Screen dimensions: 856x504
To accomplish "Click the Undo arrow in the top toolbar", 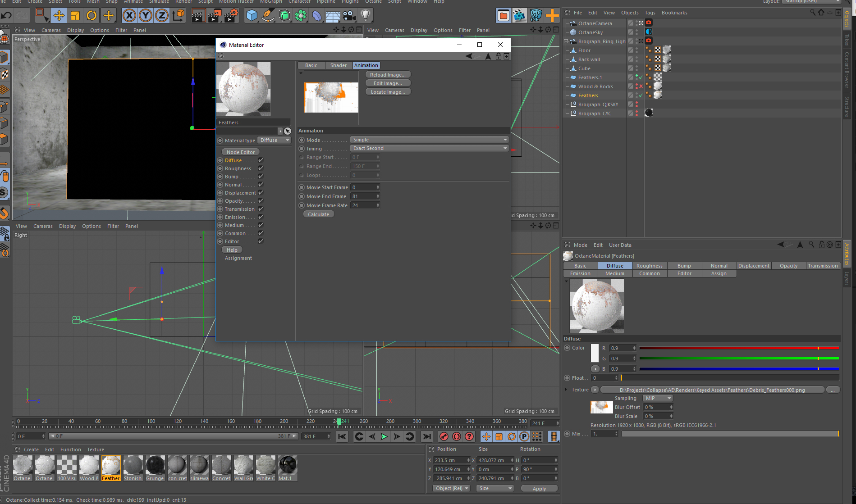I will click(x=6, y=16).
